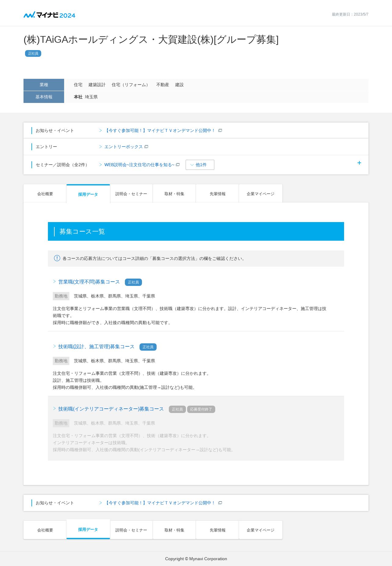Click 勤務地 label under 技術職(設計、施工管理) course
The height and width of the screenshot is (566, 392).
pyautogui.click(x=61, y=361)
